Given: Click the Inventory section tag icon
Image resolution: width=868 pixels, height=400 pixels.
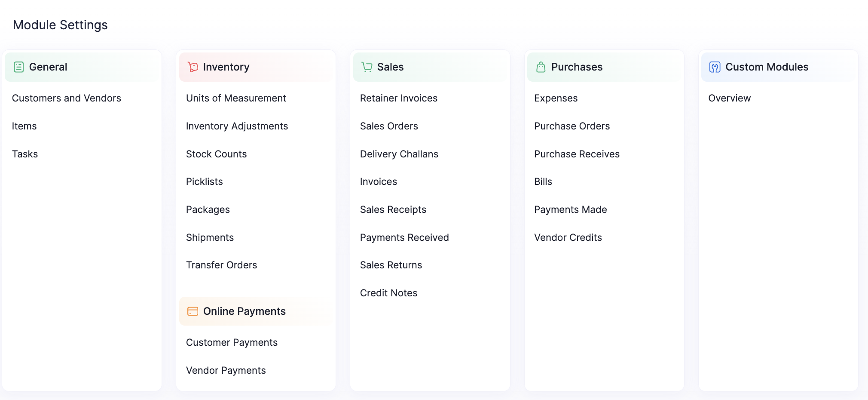Looking at the screenshot, I should coord(193,67).
